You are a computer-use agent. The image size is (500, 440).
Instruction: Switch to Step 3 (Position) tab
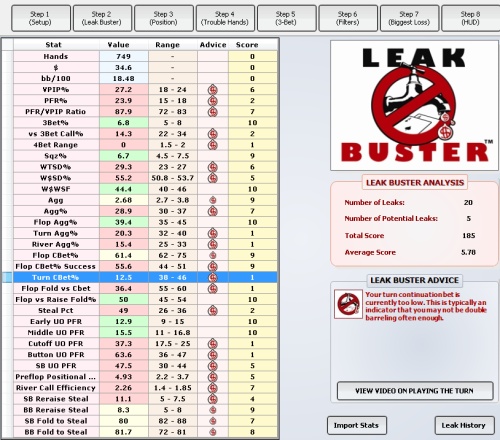pyautogui.click(x=164, y=18)
